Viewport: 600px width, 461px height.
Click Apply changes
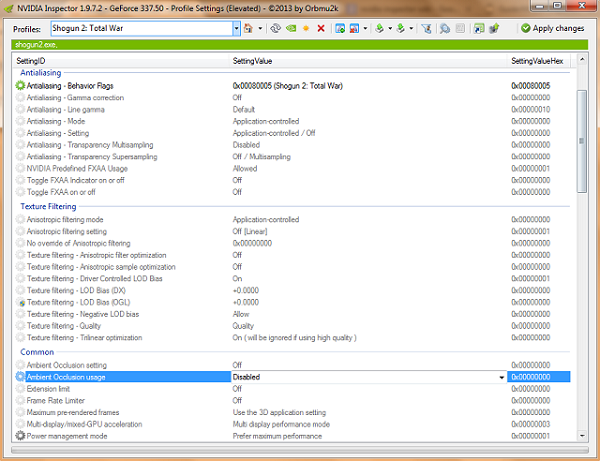[x=553, y=28]
